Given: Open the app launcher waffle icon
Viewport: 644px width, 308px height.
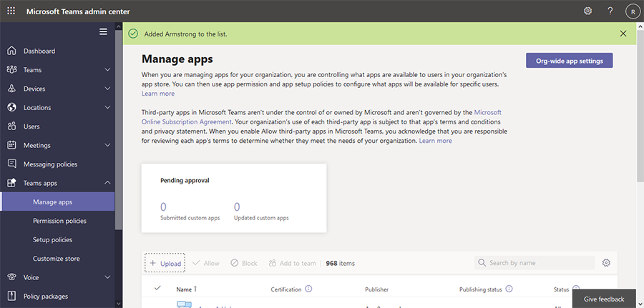Looking at the screenshot, I should (11, 11).
